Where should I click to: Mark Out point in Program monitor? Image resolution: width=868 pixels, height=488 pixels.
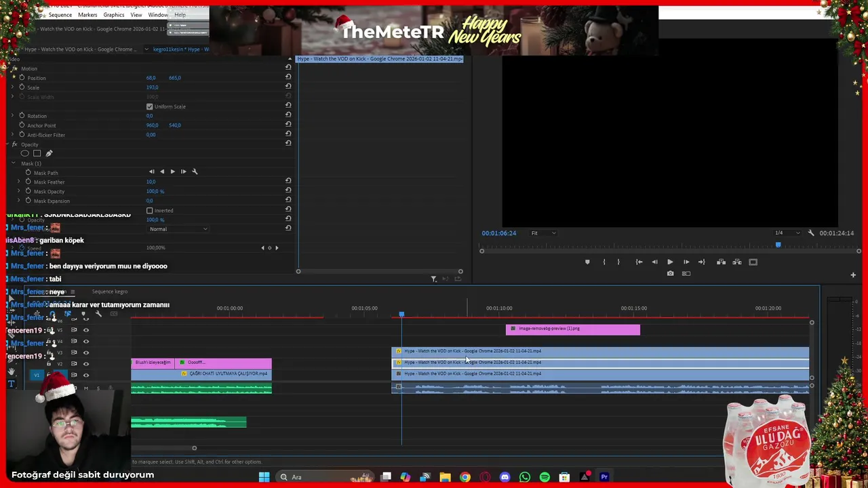618,262
